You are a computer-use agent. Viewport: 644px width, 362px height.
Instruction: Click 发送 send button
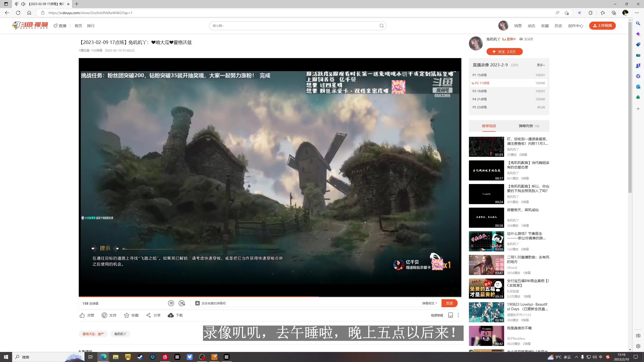pyautogui.click(x=449, y=303)
